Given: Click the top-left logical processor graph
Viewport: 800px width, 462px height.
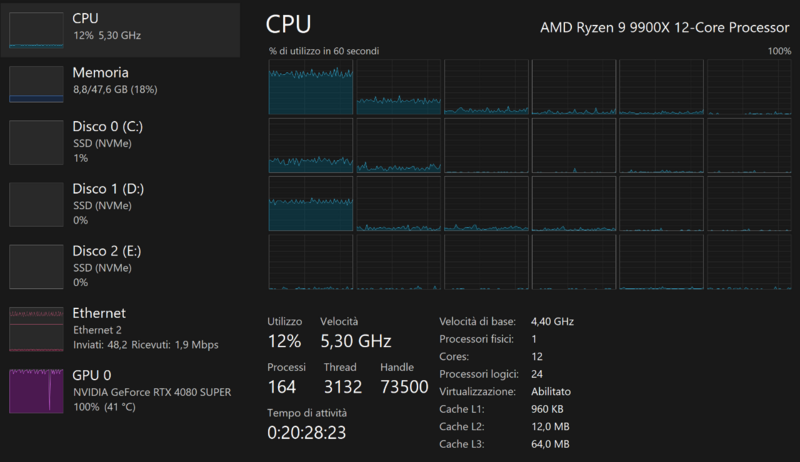Looking at the screenshot, I should point(311,87).
